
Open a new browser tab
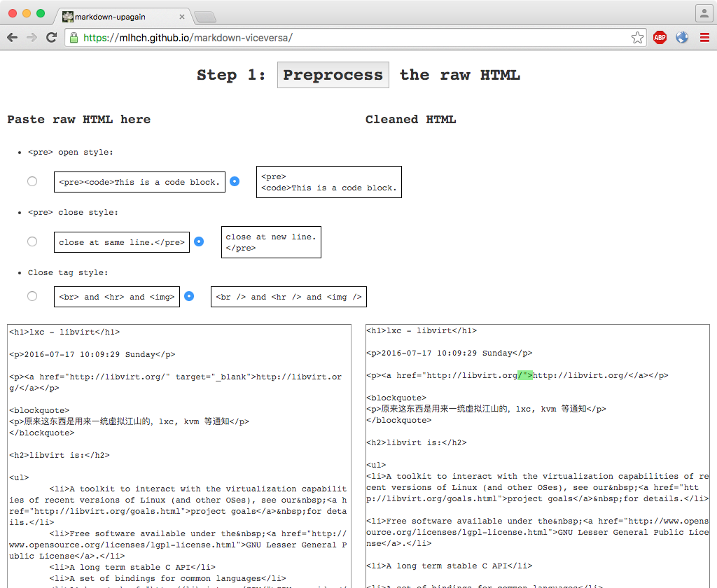coord(204,17)
